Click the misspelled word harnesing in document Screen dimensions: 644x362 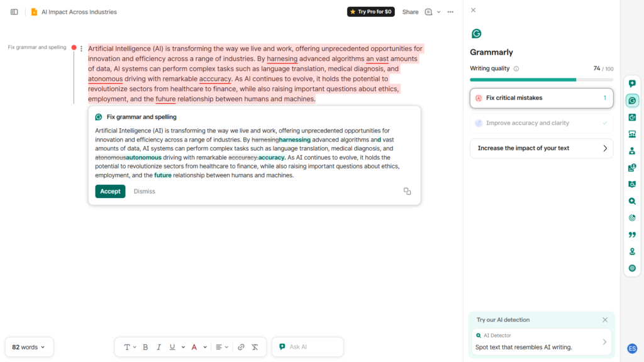tap(282, 58)
